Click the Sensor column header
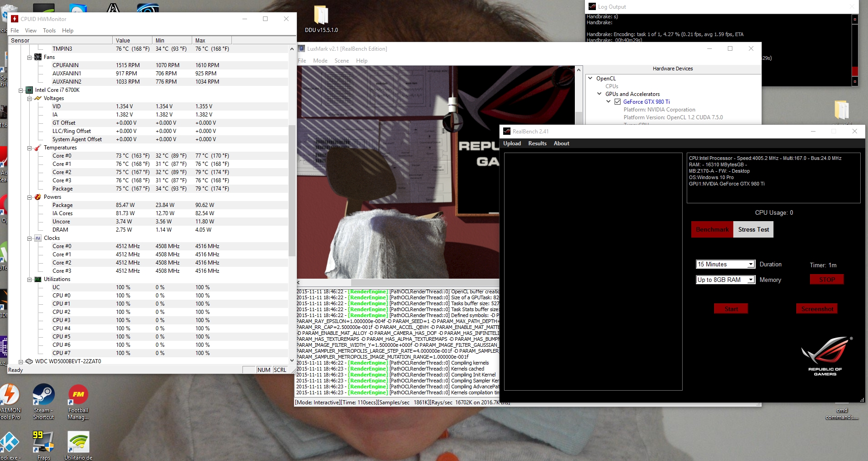Image resolution: width=868 pixels, height=461 pixels. click(61, 40)
